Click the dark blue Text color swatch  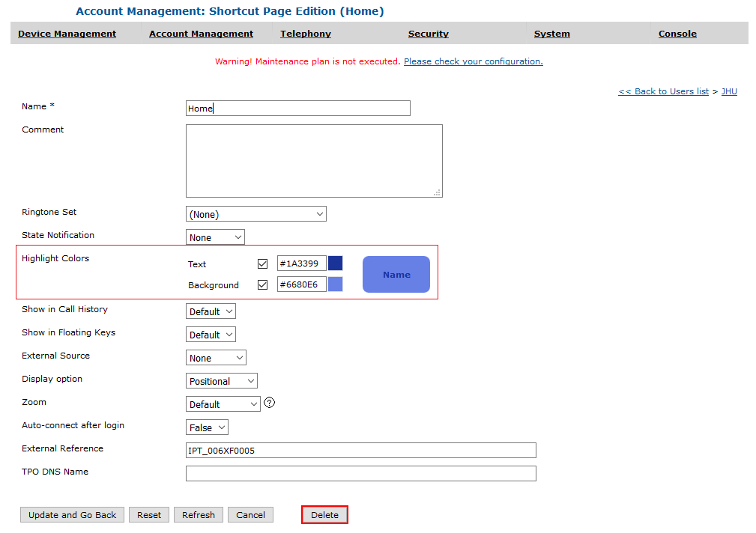335,263
